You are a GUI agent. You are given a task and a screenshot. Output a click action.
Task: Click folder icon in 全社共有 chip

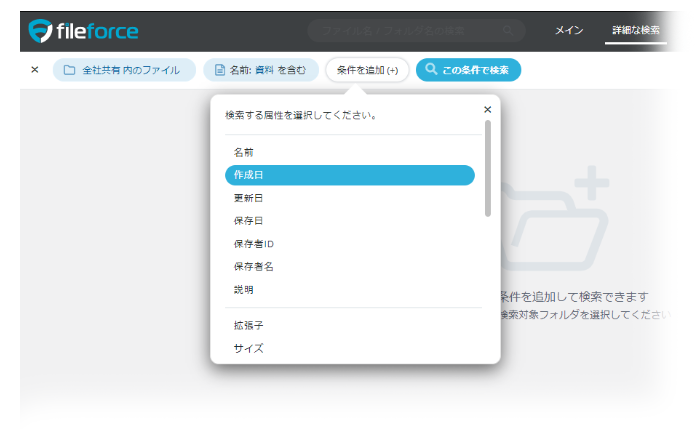tap(69, 70)
